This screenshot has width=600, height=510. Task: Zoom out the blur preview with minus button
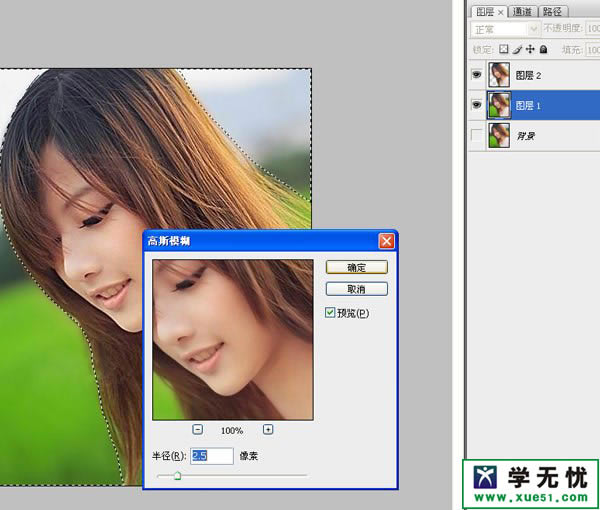(x=197, y=430)
